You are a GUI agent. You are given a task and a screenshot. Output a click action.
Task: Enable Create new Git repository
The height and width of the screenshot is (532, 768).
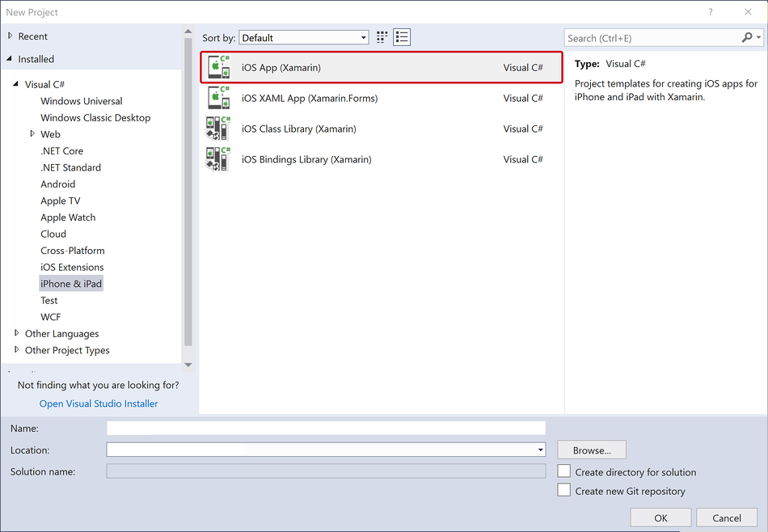click(563, 490)
